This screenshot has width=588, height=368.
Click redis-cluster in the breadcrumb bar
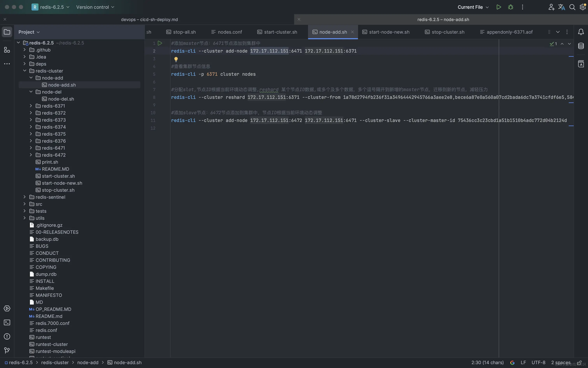point(55,363)
